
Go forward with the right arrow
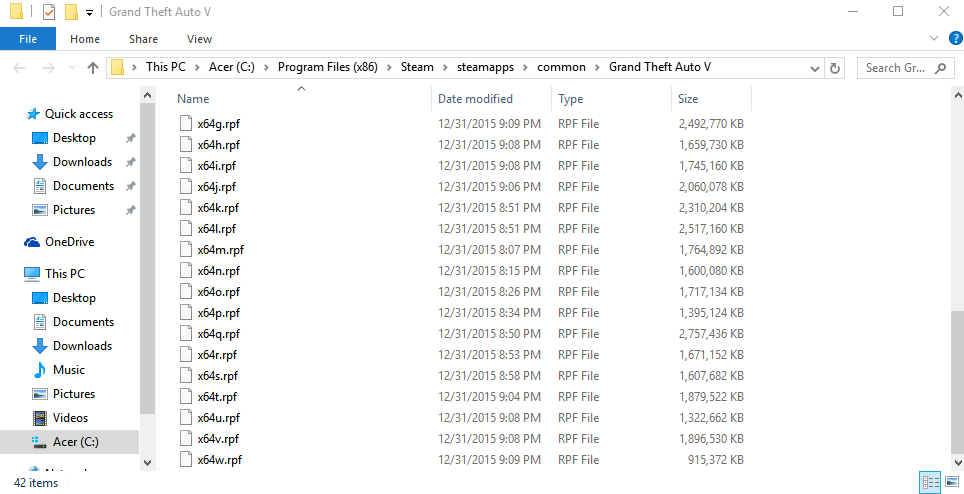49,68
